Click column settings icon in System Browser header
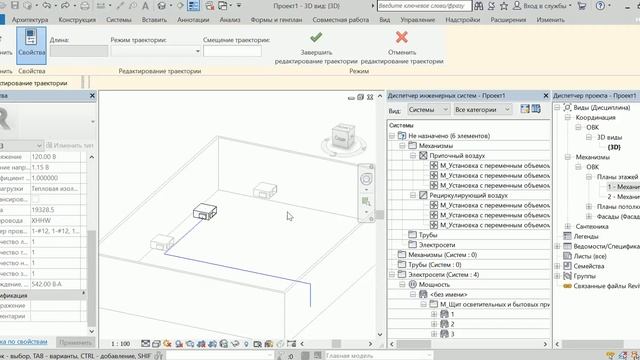 (536, 109)
